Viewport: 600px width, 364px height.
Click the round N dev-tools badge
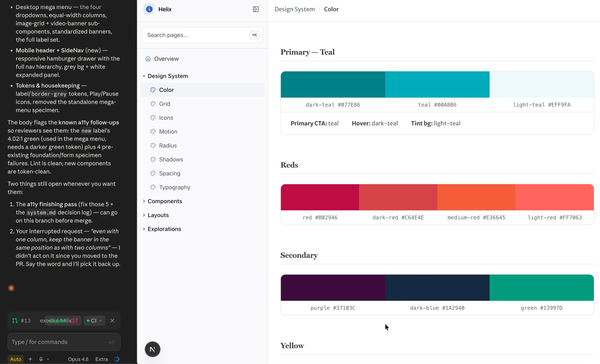(x=152, y=349)
